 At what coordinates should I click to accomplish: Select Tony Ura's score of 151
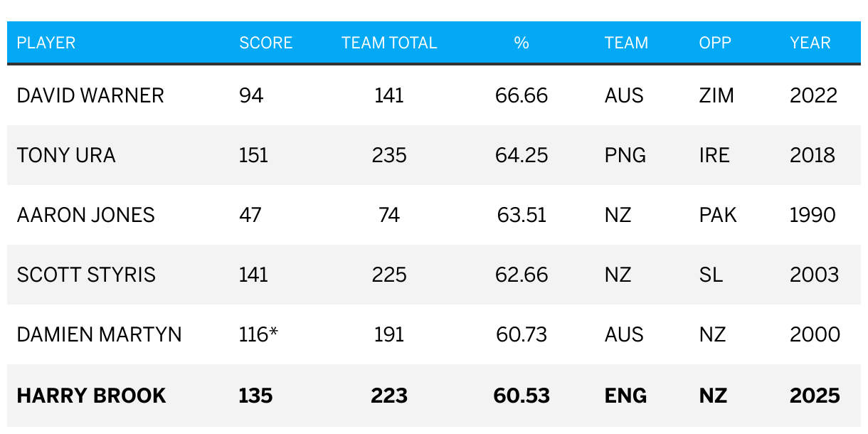tap(254, 155)
